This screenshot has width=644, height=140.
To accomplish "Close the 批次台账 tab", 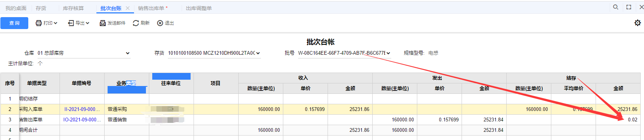I will tap(128, 8).
